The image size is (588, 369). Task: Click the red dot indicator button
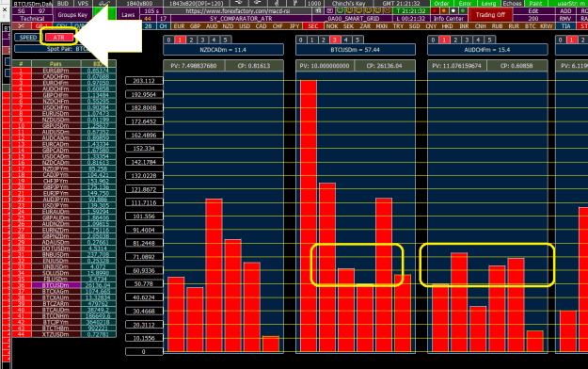(x=435, y=11)
